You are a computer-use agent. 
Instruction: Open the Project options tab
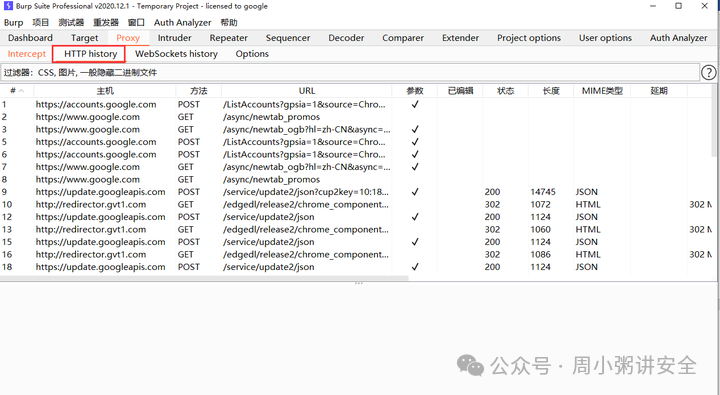tap(529, 38)
